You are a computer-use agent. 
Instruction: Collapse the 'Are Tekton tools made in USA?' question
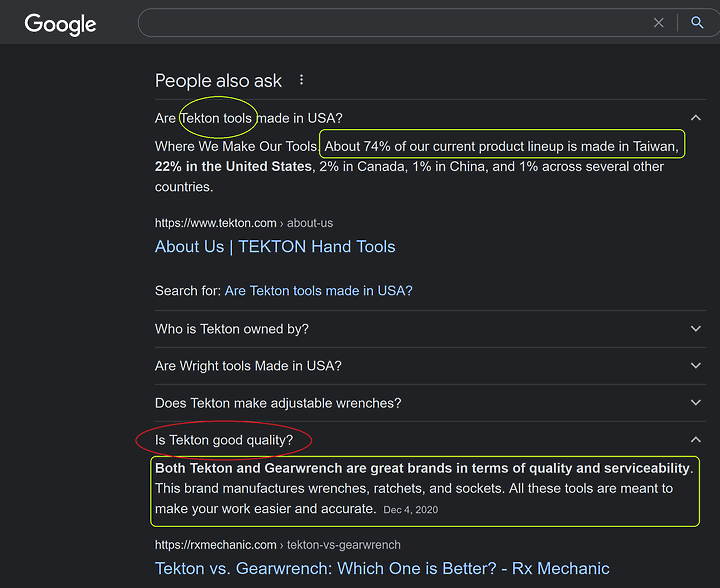click(x=696, y=118)
